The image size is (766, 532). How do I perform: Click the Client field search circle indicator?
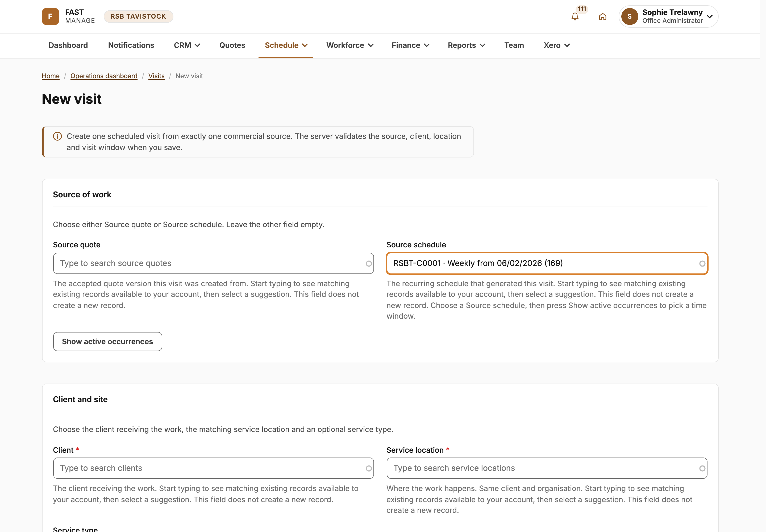tap(369, 469)
